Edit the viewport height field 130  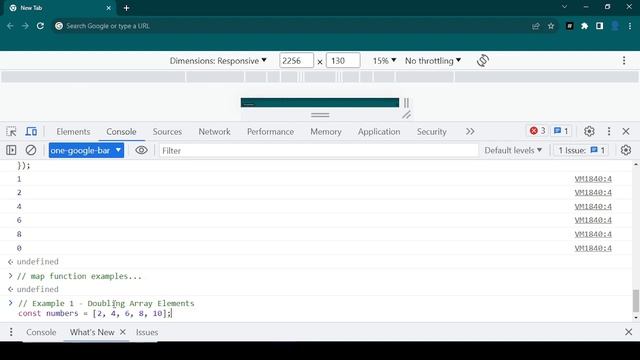pyautogui.click(x=343, y=61)
